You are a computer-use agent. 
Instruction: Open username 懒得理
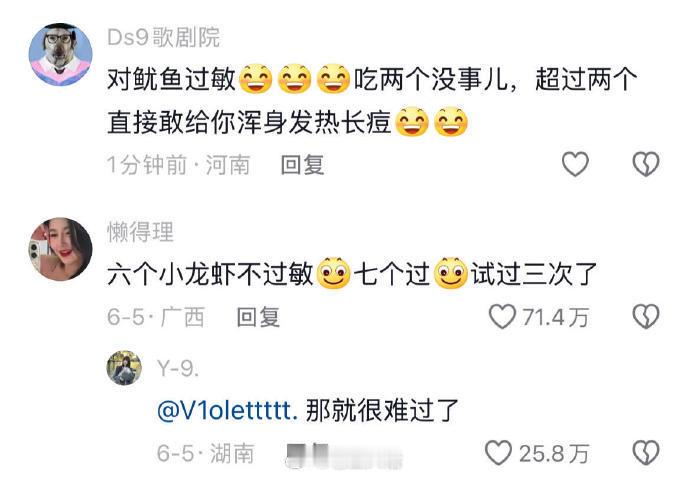[x=141, y=231]
